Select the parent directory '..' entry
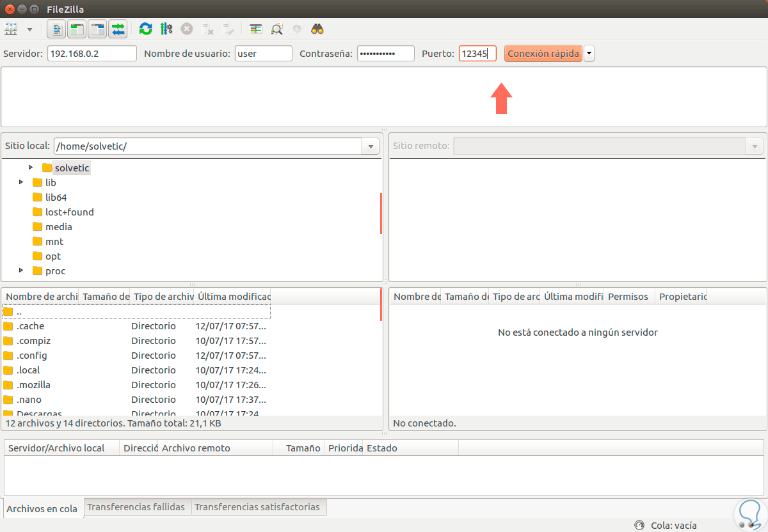The image size is (768, 532). 136,311
